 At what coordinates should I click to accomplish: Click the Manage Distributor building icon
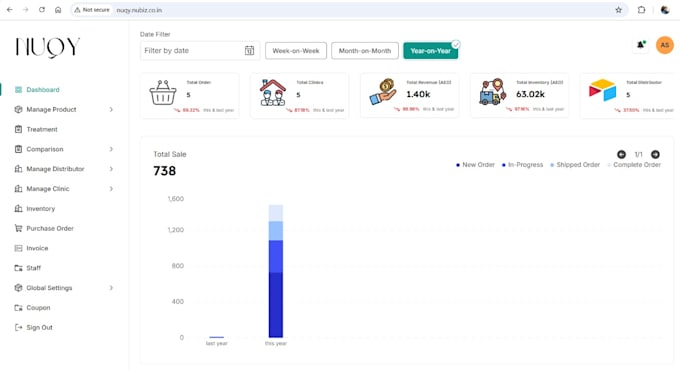18,169
